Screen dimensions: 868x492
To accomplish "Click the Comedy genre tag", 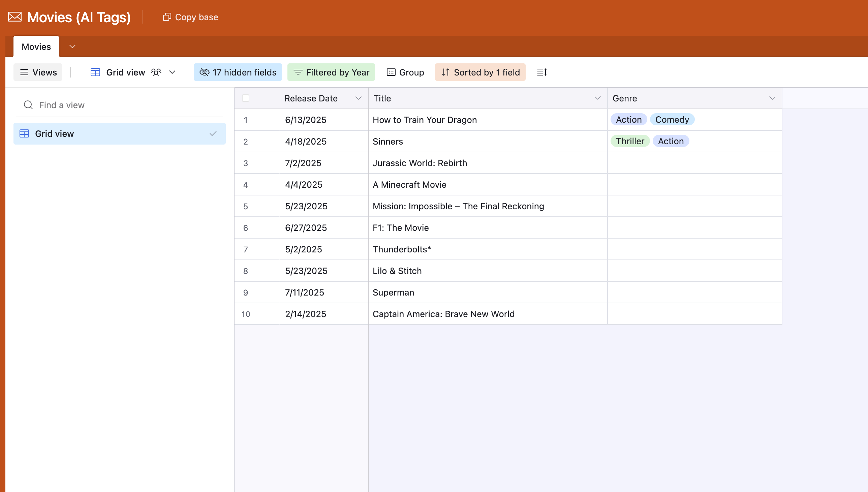I will point(672,120).
